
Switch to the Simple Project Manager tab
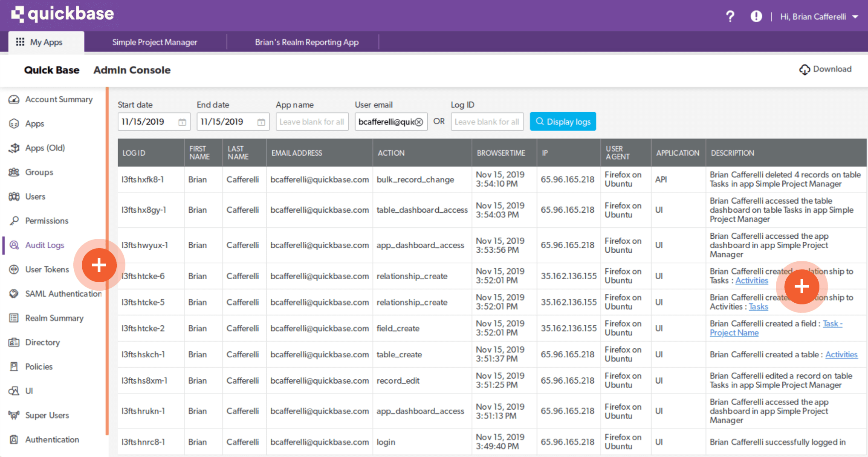[154, 42]
